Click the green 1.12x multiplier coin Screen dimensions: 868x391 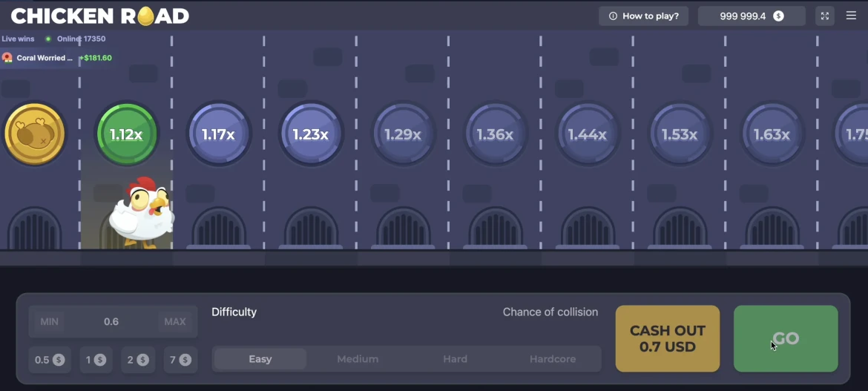pyautogui.click(x=127, y=134)
